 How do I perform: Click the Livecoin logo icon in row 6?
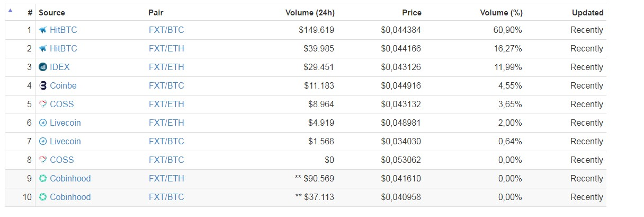click(43, 123)
